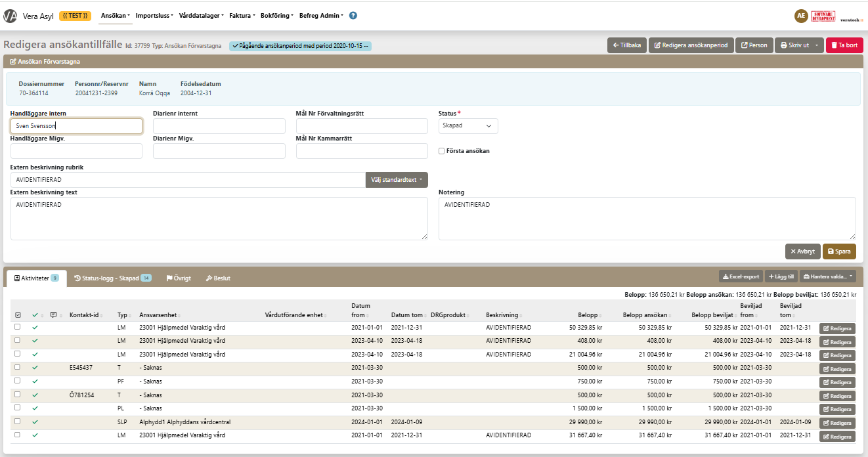Screen dimensions: 868x457
Task: Click Redigera for the SLP Alphyddans row
Action: 837,423
